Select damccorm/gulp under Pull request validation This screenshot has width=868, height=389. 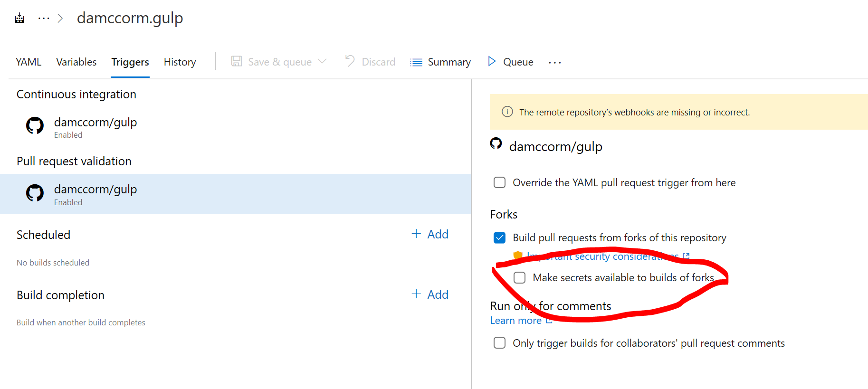[x=235, y=194]
